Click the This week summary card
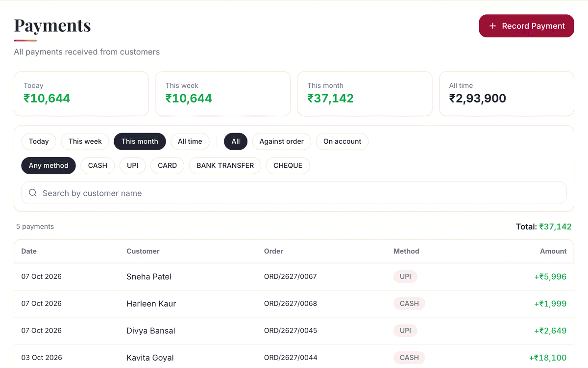This screenshot has height=368, width=588. click(223, 94)
